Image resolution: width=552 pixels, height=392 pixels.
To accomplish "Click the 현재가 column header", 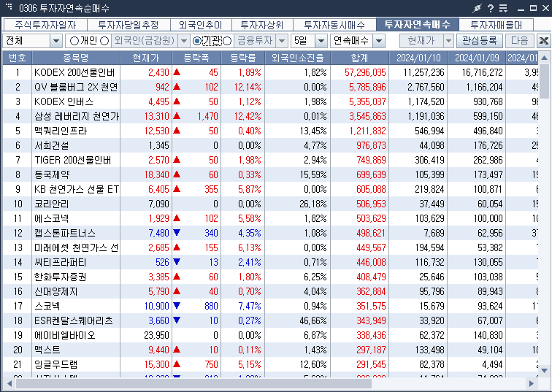I will coord(146,58).
